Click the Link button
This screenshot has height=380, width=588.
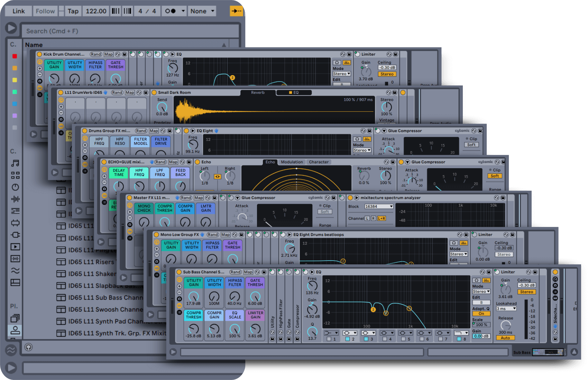tap(19, 11)
